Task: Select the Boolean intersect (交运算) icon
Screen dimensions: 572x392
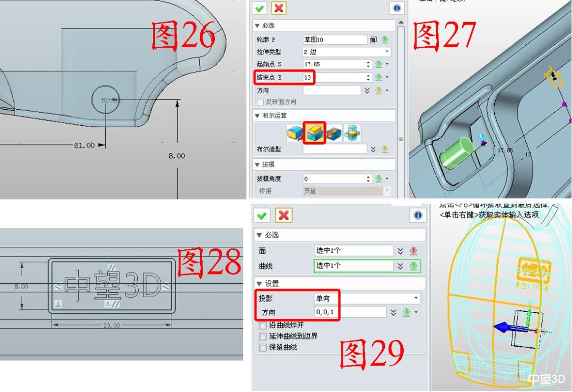Action: point(352,133)
